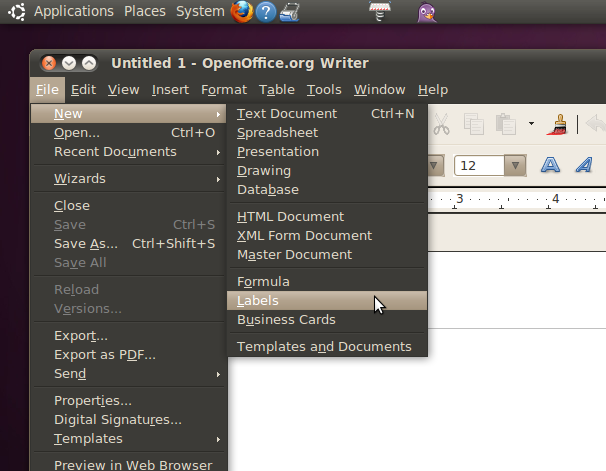
Task: Choose Export... in the File menu
Action: pos(128,335)
